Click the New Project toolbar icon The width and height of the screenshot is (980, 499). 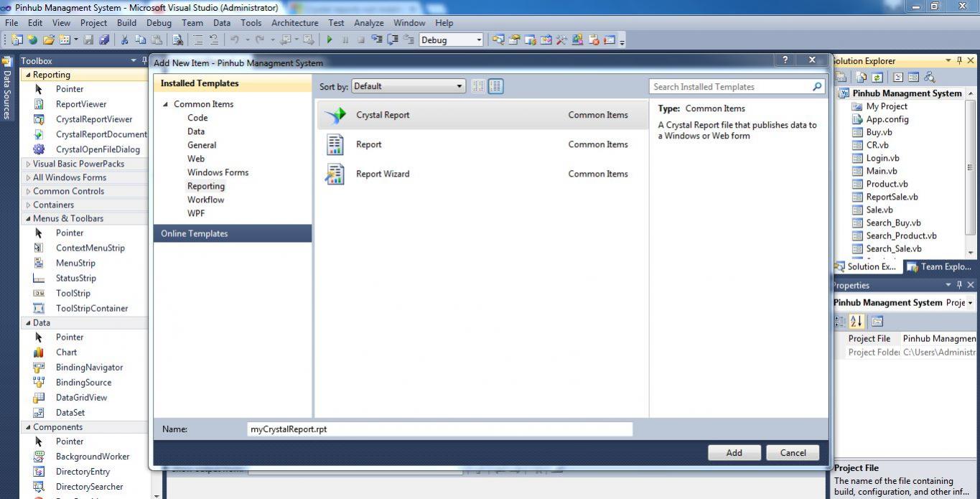click(x=17, y=40)
